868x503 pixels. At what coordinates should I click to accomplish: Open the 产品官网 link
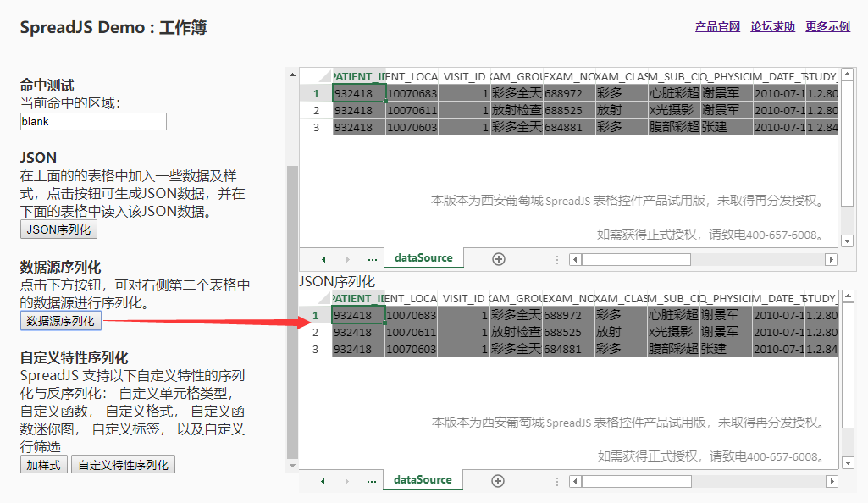click(717, 26)
